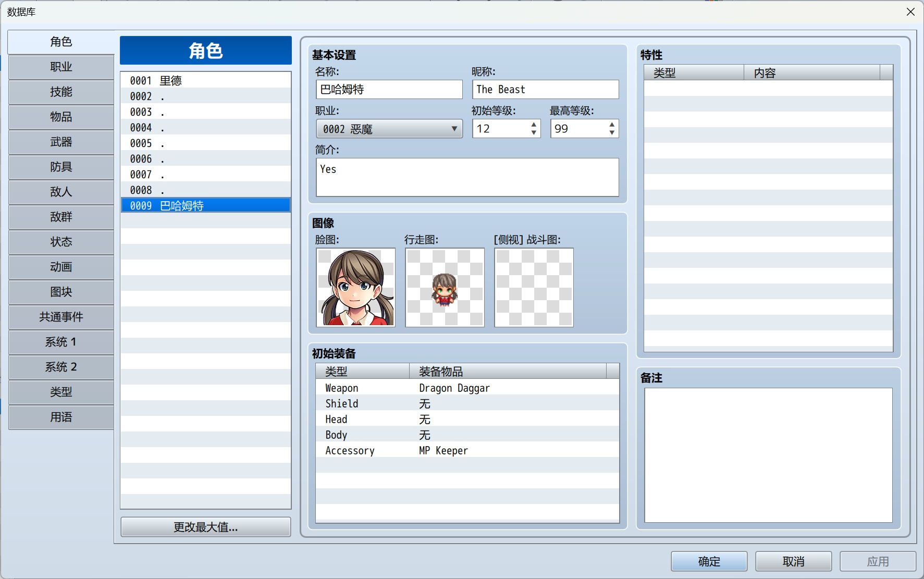Select actor 0009 巴哈姆特 row

206,205
